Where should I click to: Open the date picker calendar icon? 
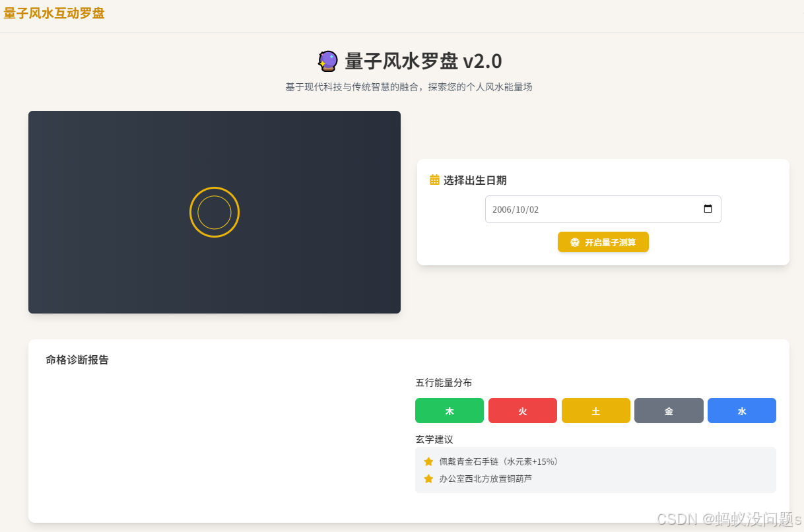pyautogui.click(x=708, y=209)
